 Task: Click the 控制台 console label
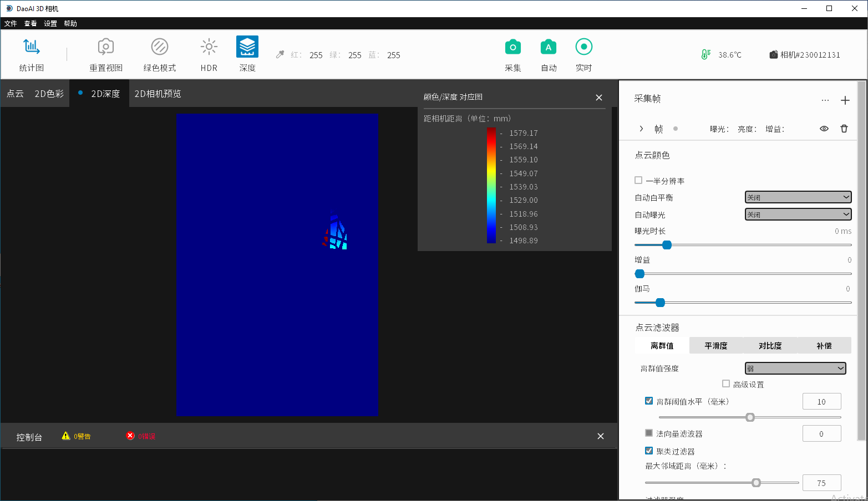(x=29, y=437)
